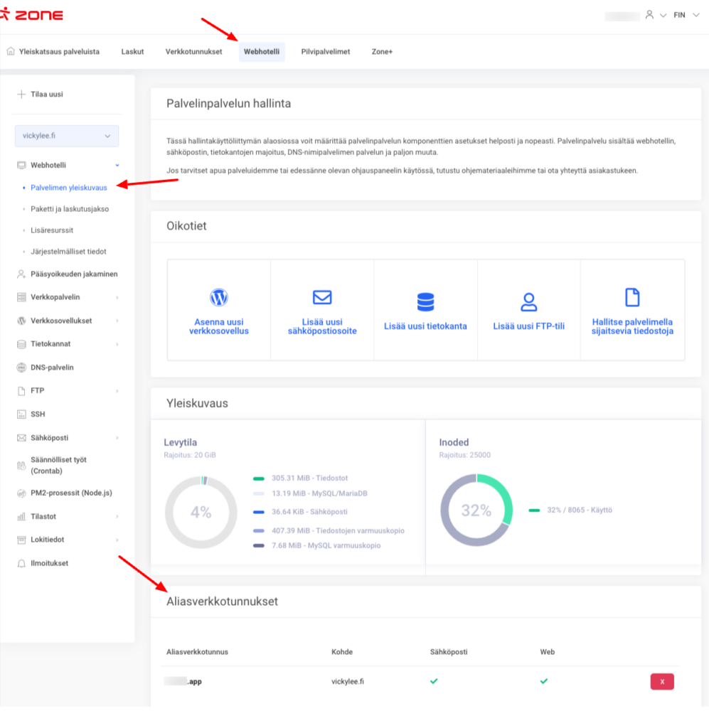Go to Verkkotunnukset tab
Viewport: 709px width, 728px height.
tap(193, 52)
